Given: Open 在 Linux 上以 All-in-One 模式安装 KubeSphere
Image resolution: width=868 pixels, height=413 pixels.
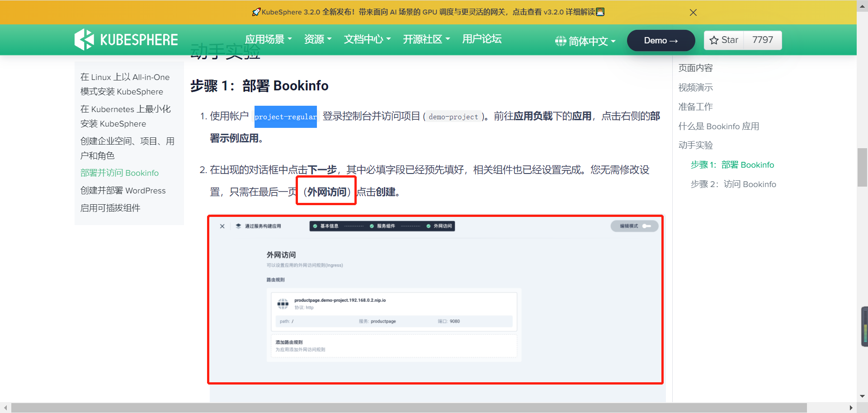Looking at the screenshot, I should click(125, 84).
